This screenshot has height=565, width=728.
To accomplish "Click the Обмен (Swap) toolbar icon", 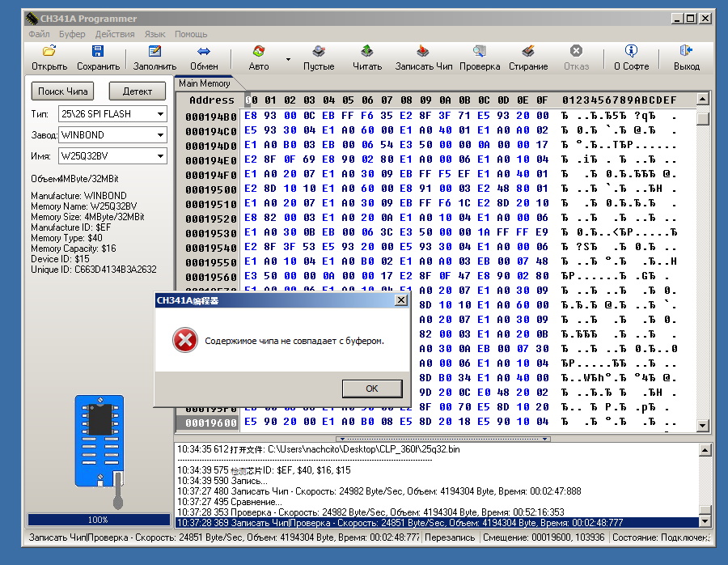I will pos(203,52).
